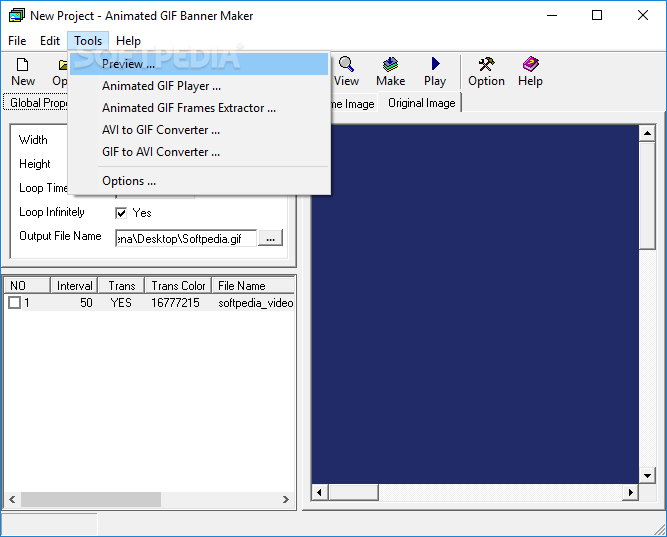This screenshot has height=537, width=667.
Task: Close the Animated GIF Banner Maker window
Action: click(643, 16)
